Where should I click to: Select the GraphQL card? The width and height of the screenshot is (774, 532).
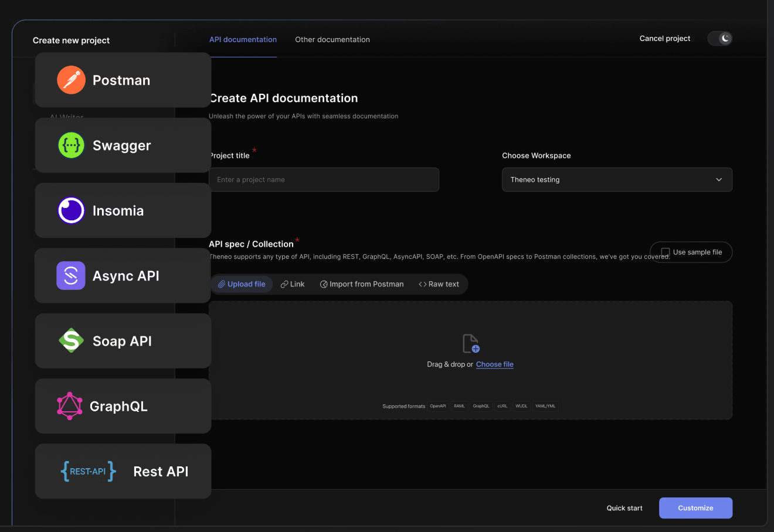(123, 406)
